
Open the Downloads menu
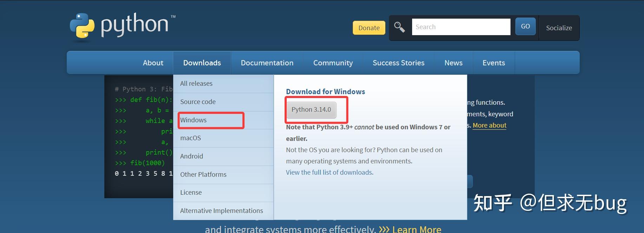202,63
